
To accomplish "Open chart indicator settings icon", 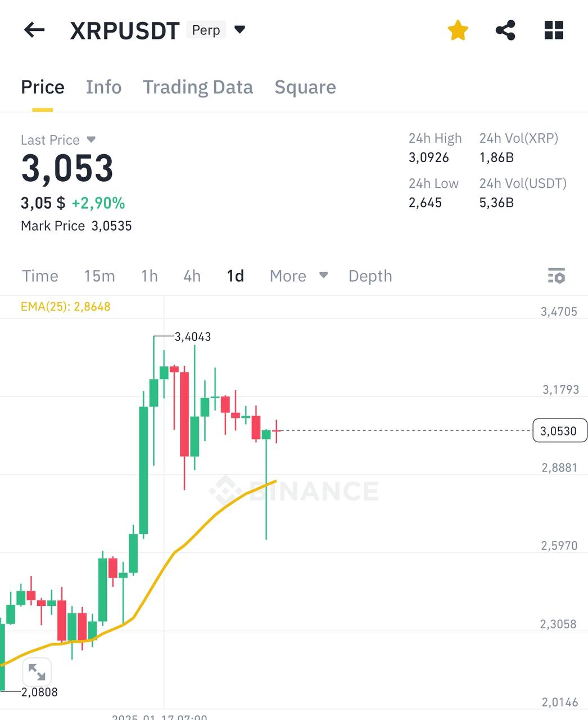I will coord(556,276).
